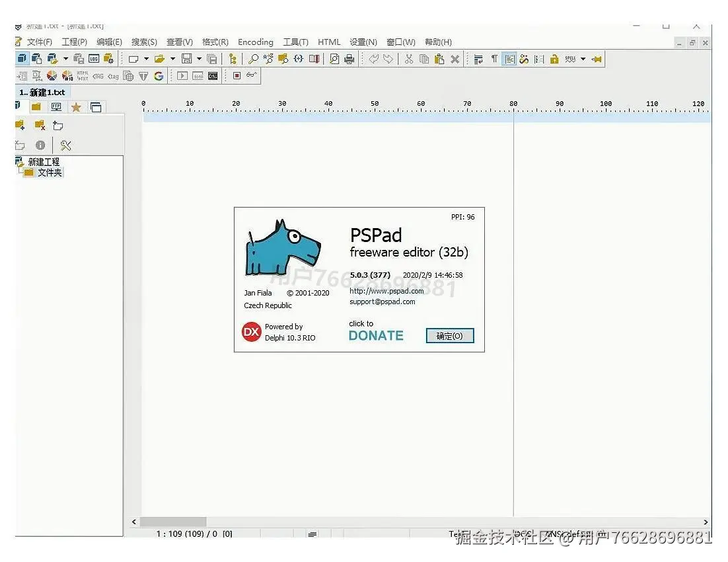Click the Redo arrow icon

click(x=388, y=59)
